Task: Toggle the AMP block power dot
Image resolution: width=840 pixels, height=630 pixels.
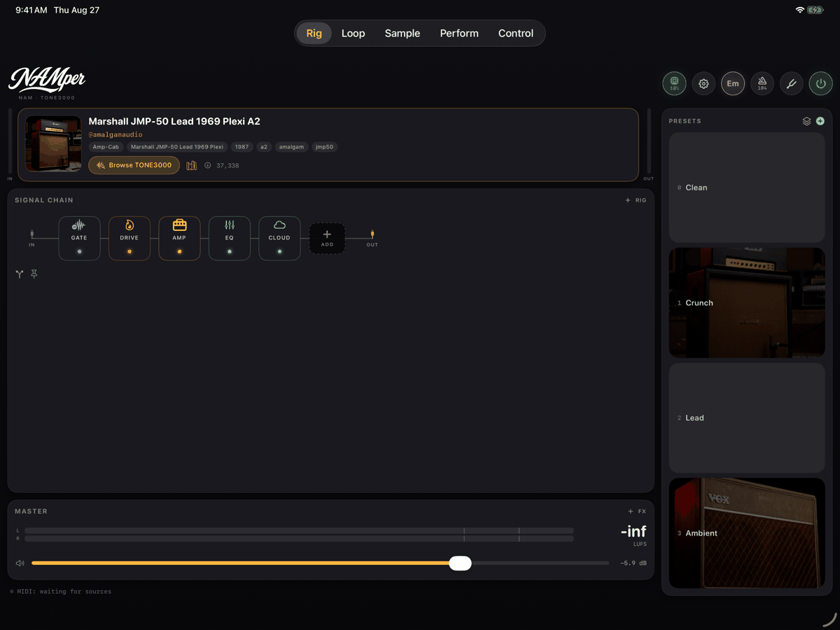Action: coord(179,251)
